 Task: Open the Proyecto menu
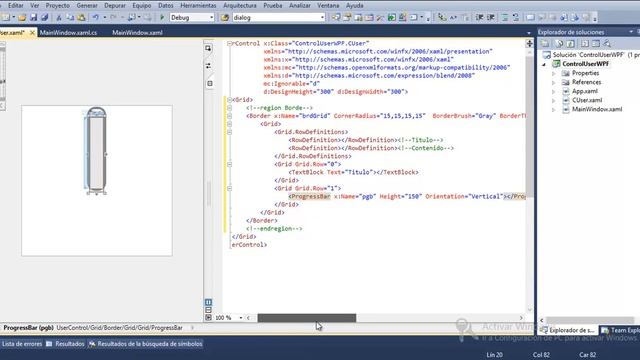click(58, 6)
